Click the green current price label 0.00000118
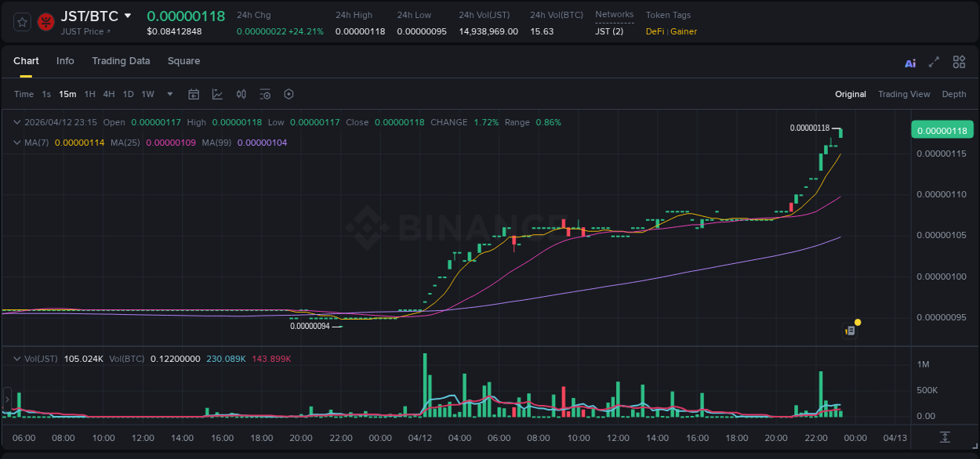The image size is (980, 459). coord(942,129)
